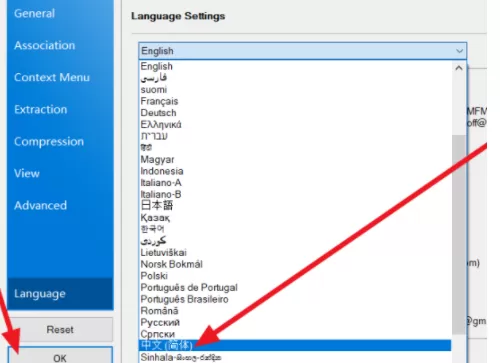
Task: Open the Association settings tab
Action: click(x=60, y=45)
